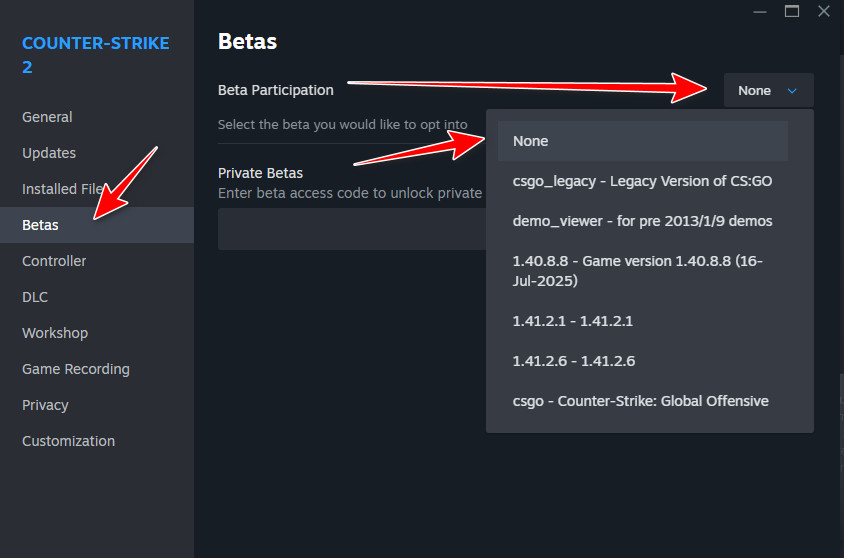The width and height of the screenshot is (844, 558).
Task: Click the dropdown chevron arrow icon
Action: click(793, 91)
